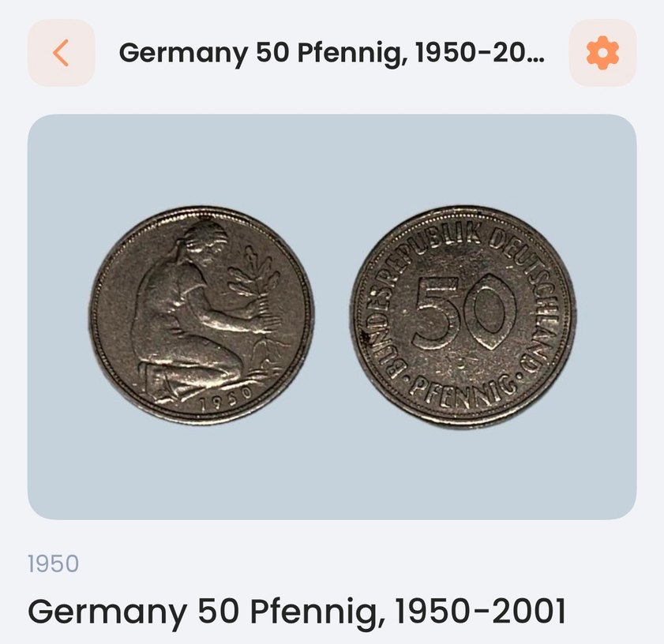Tap the oak seedling leaves on the obverse coin
This screenshot has width=664, height=644.
click(253, 275)
